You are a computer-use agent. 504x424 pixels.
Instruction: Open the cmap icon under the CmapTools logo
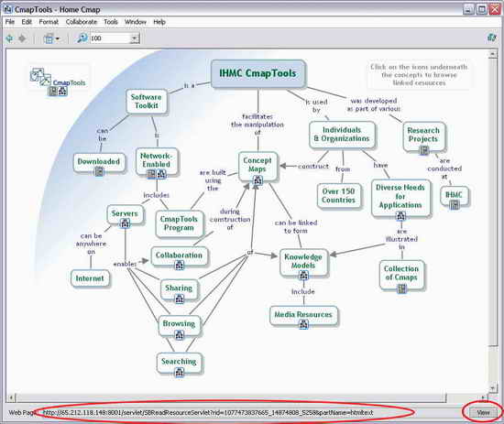point(62,92)
